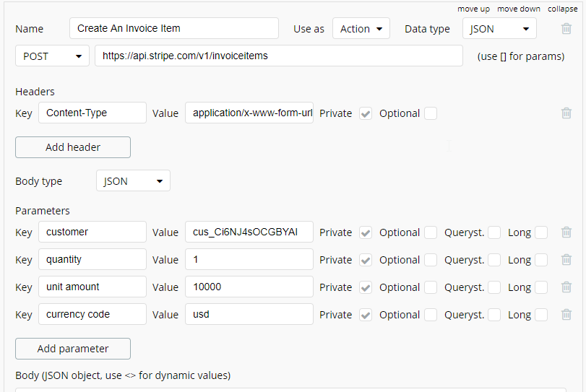This screenshot has width=586, height=392.
Task: Uncheck Private for unit amount parameter
Action: 366,287
